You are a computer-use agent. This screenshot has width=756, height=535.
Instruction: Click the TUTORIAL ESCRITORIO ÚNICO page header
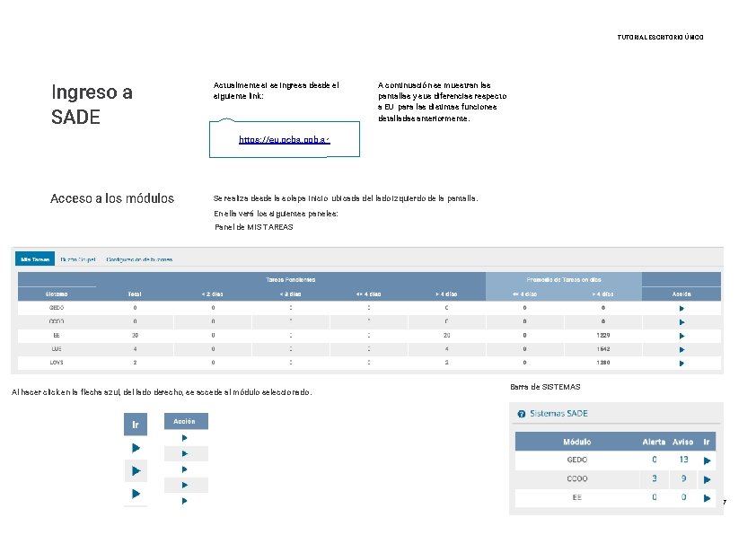coord(660,37)
